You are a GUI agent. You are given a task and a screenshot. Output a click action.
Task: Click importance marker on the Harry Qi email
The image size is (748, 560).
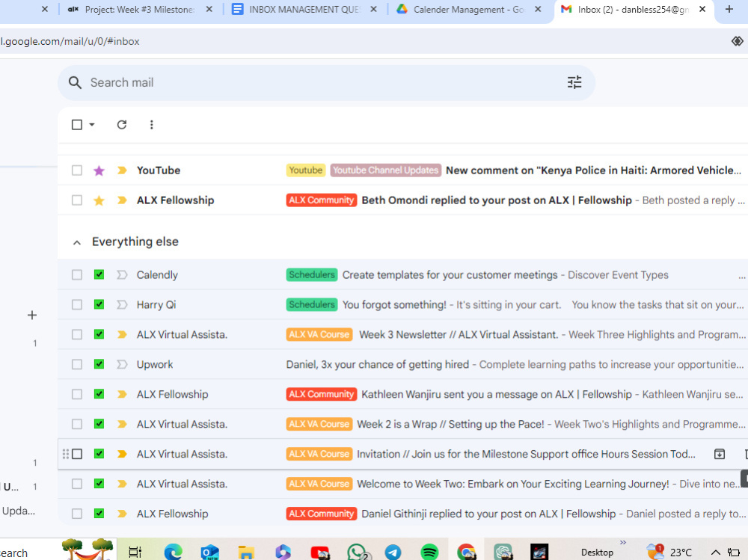click(x=122, y=305)
